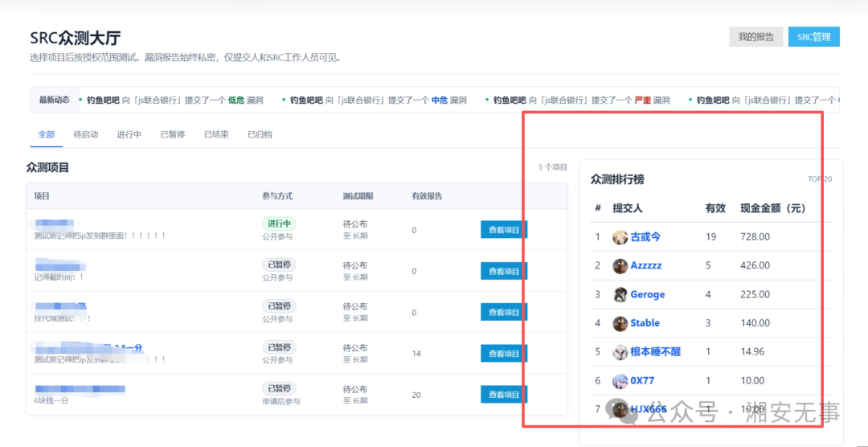Open Azzzzz submitter profile link
868x447 pixels.
(x=646, y=266)
